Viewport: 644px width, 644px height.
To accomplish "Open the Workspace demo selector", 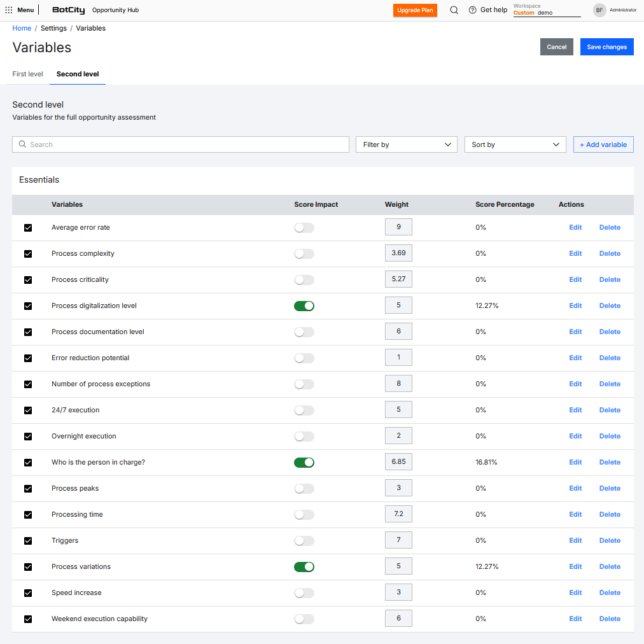I will [x=547, y=13].
